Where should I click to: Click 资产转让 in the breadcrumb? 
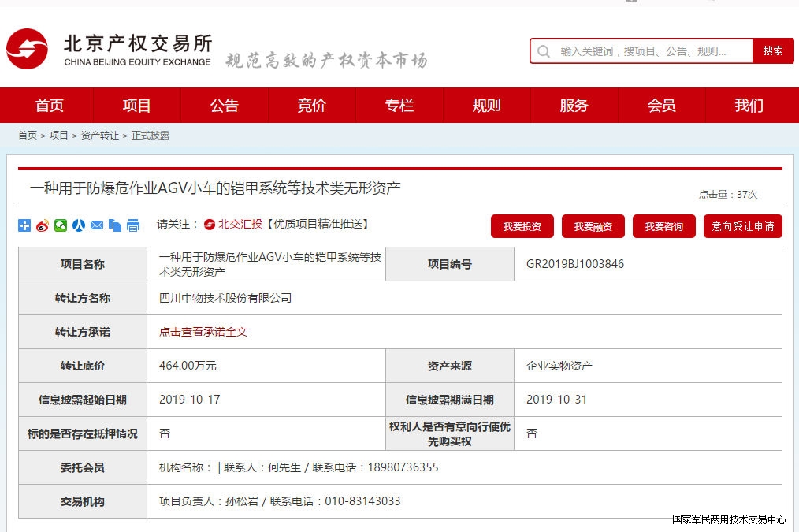[x=100, y=136]
